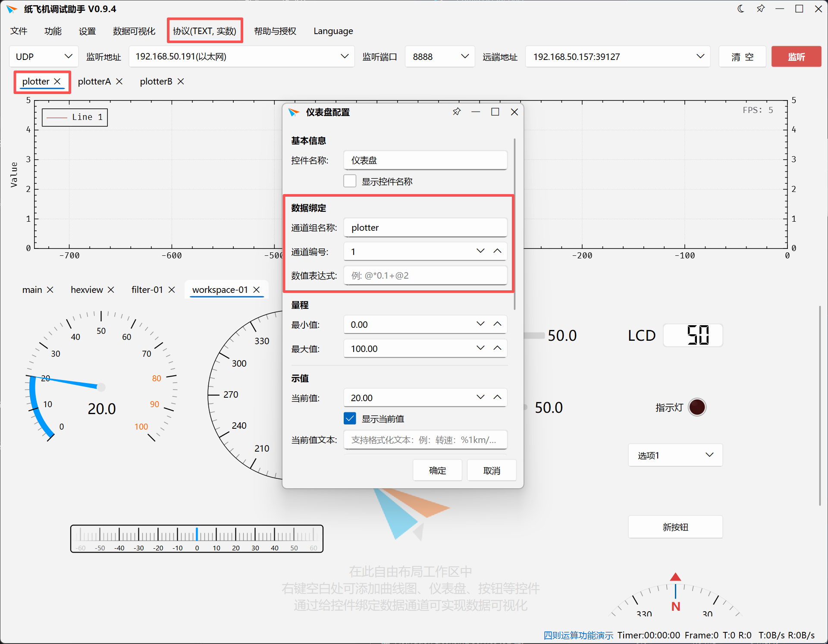This screenshot has height=644, width=828.
Task: Switch to main workspace tab
Action: [32, 289]
